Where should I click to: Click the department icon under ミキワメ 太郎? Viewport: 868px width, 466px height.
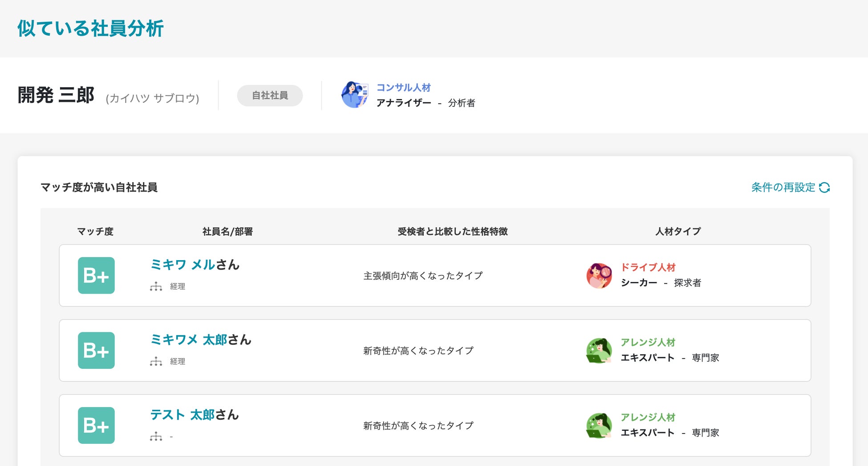click(x=156, y=361)
